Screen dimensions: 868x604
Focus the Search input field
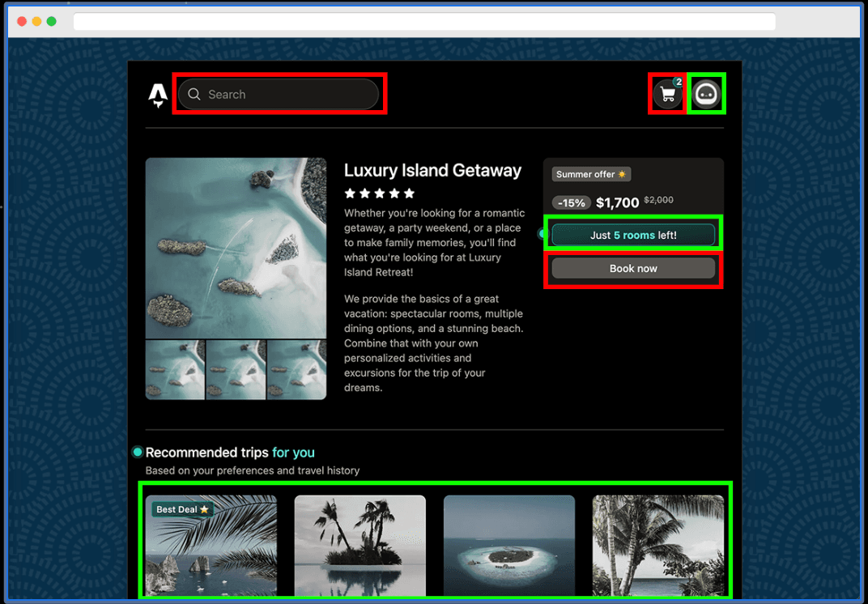point(279,94)
